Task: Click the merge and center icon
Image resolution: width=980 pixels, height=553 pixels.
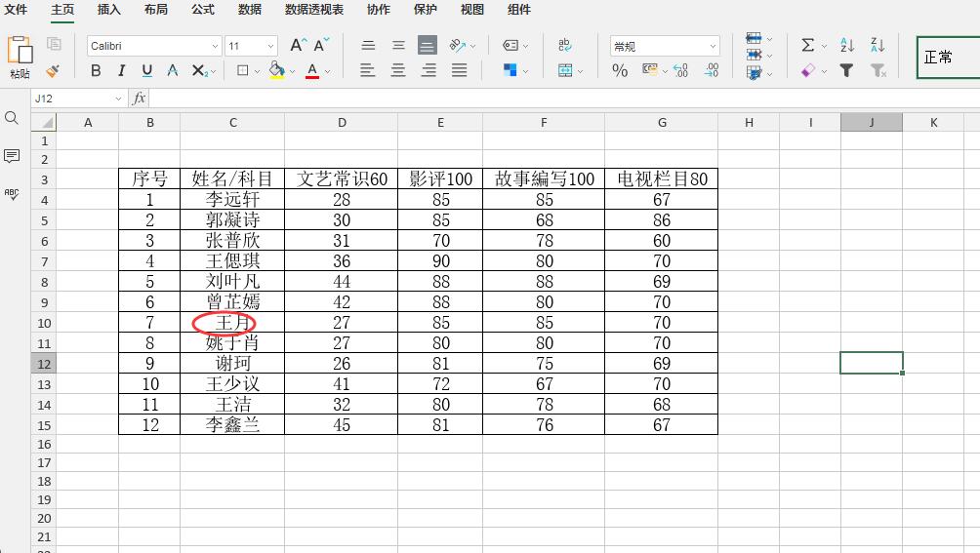Action: 565,70
